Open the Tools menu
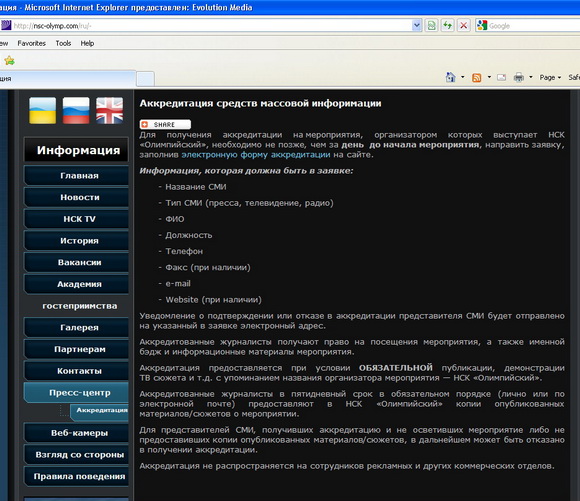580x501 pixels. coord(63,43)
